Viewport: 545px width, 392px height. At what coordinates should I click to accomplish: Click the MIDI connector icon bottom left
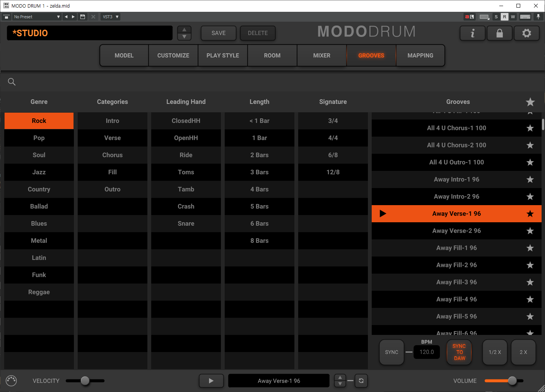pyautogui.click(x=11, y=381)
